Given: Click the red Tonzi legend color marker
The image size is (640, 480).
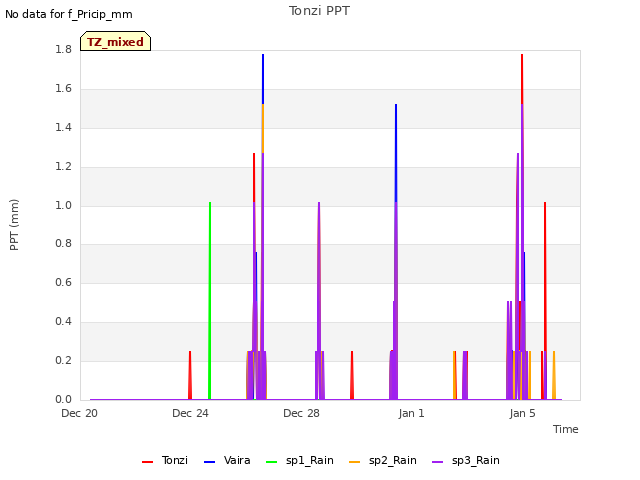Looking at the screenshot, I should pyautogui.click(x=147, y=462).
